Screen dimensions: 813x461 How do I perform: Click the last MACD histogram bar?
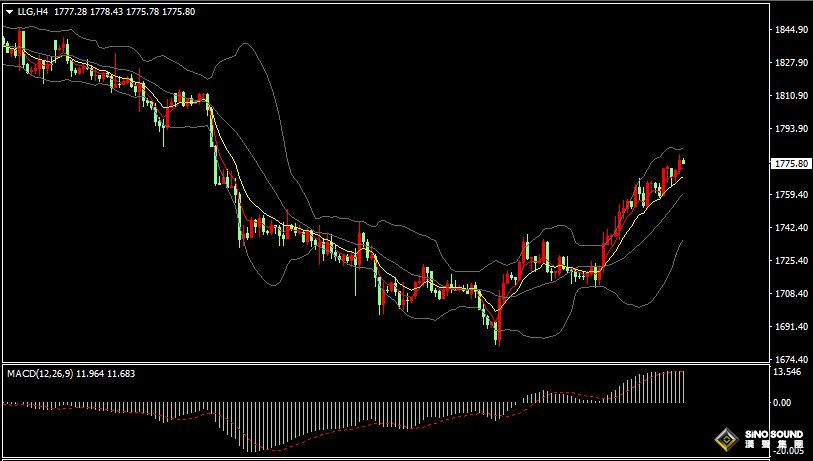coord(683,386)
